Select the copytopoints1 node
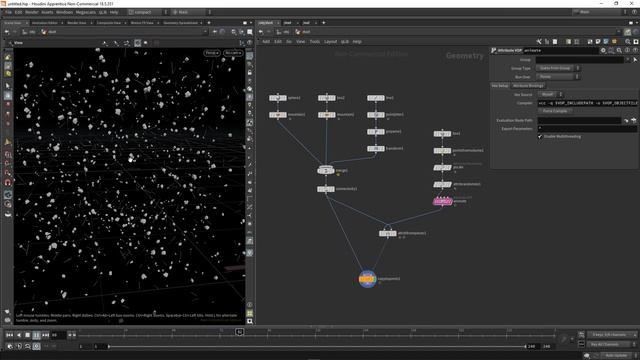Image resolution: width=640 pixels, height=360 pixels. (x=367, y=279)
